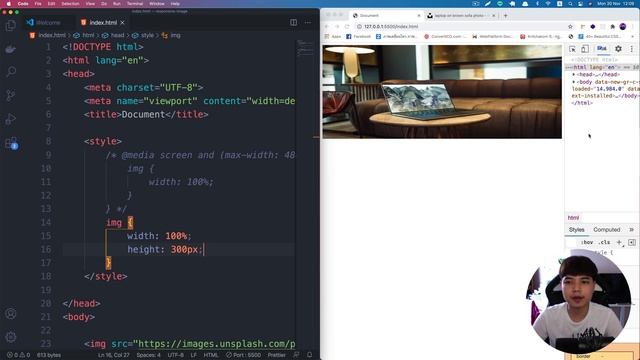This screenshot has height=360, width=640.
Task: Switch to the Styles tab in DevTools
Action: click(577, 230)
